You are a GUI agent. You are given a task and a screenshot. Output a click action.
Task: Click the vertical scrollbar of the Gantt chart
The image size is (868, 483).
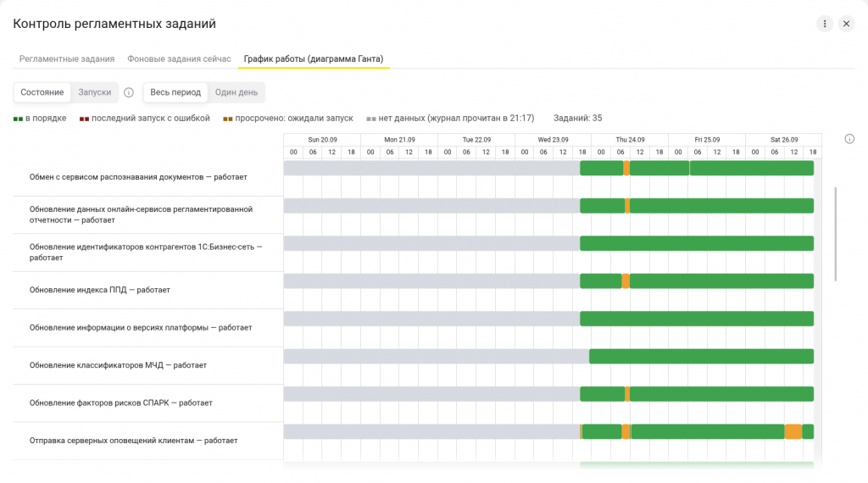835,234
